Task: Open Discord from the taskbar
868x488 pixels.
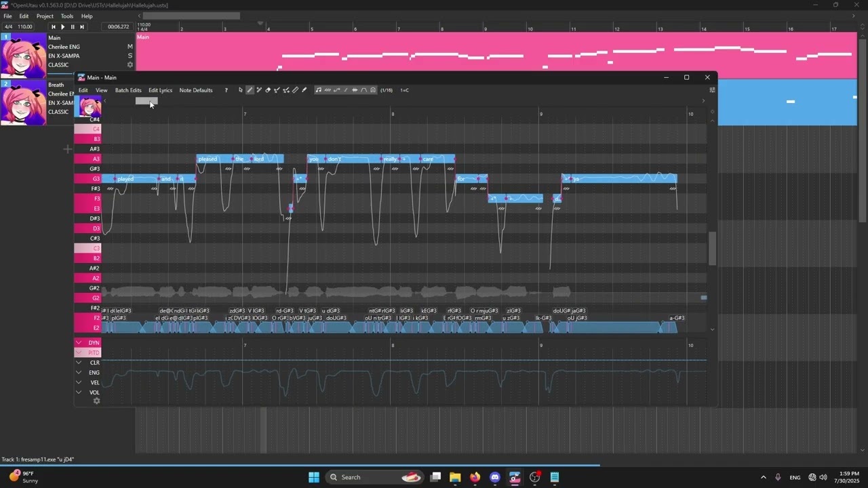Action: click(495, 477)
